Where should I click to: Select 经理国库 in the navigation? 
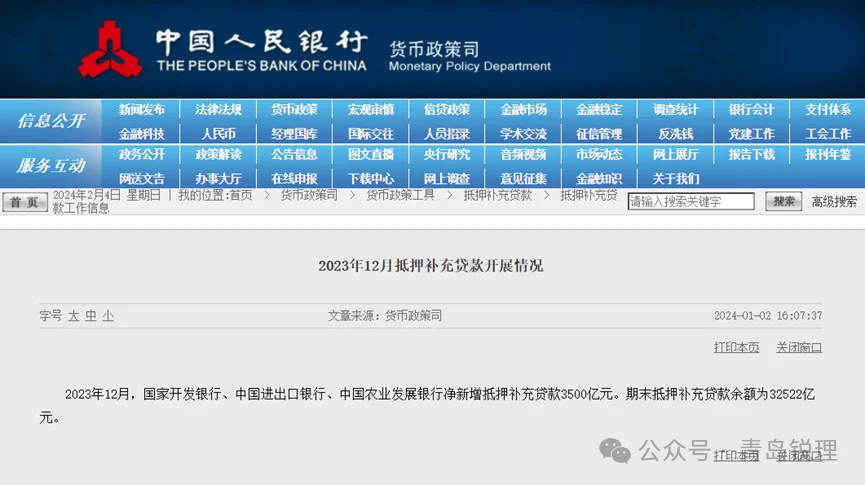pos(294,134)
